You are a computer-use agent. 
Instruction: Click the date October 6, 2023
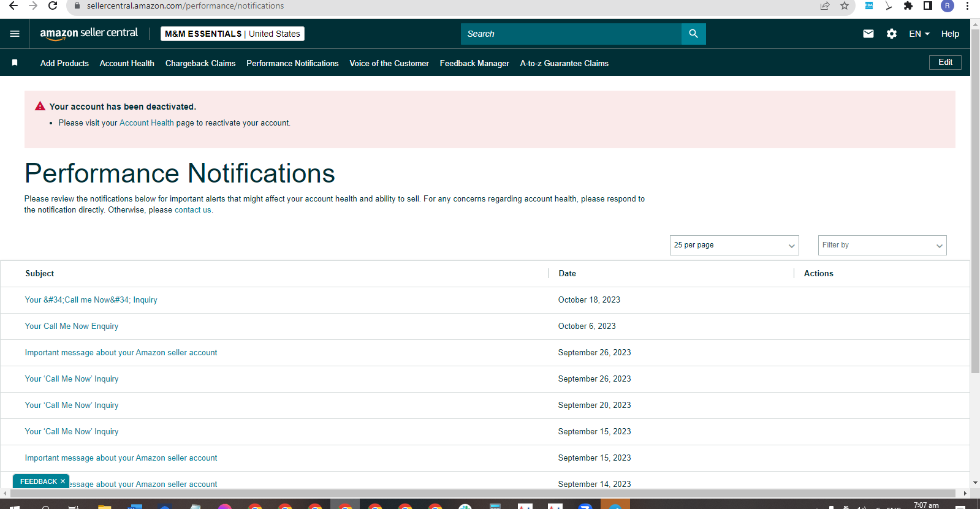587,326
